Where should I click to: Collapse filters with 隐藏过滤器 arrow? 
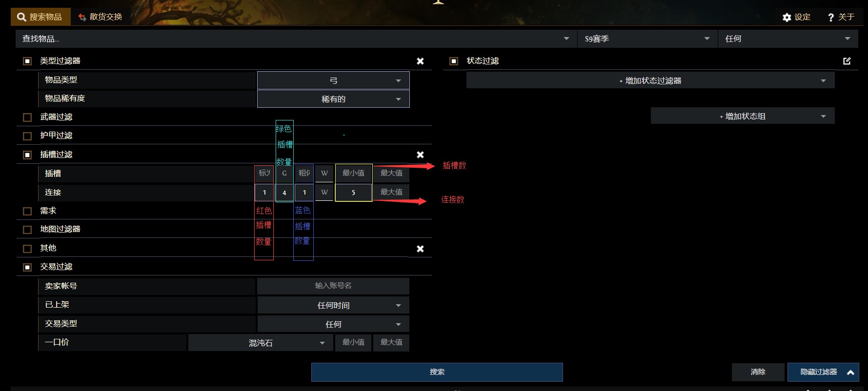[x=850, y=372]
